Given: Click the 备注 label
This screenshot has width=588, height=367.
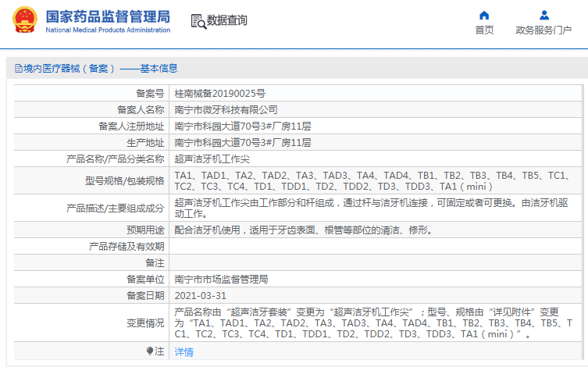Looking at the screenshot, I should click(x=155, y=263).
